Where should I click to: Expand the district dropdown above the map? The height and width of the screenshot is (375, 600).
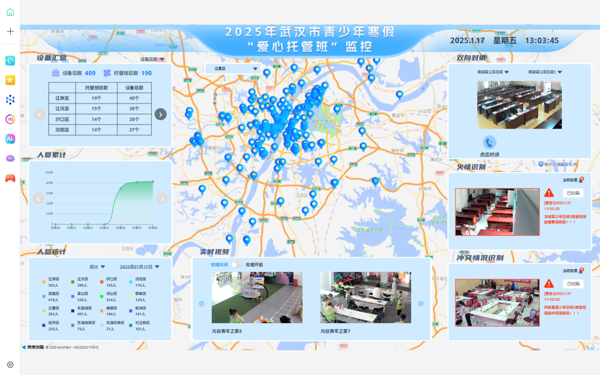click(233, 68)
